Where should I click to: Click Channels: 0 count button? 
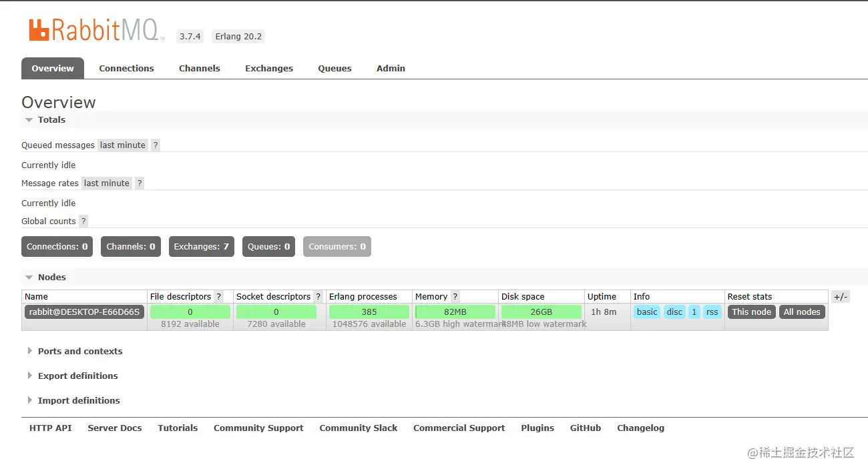point(131,247)
